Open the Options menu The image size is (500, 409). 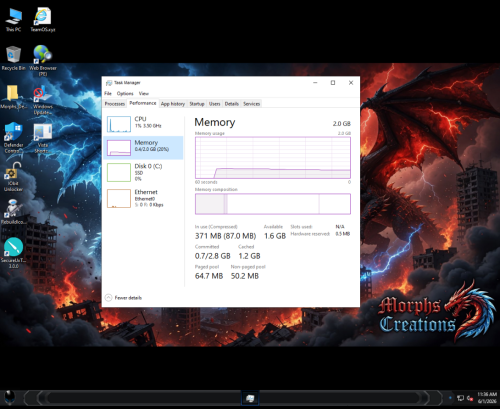(125, 93)
